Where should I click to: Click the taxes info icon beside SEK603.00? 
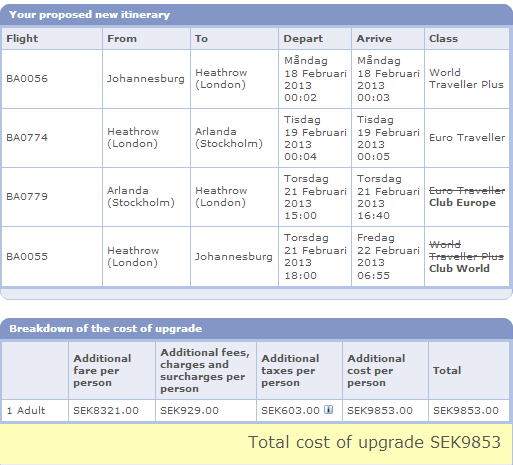[x=329, y=409]
